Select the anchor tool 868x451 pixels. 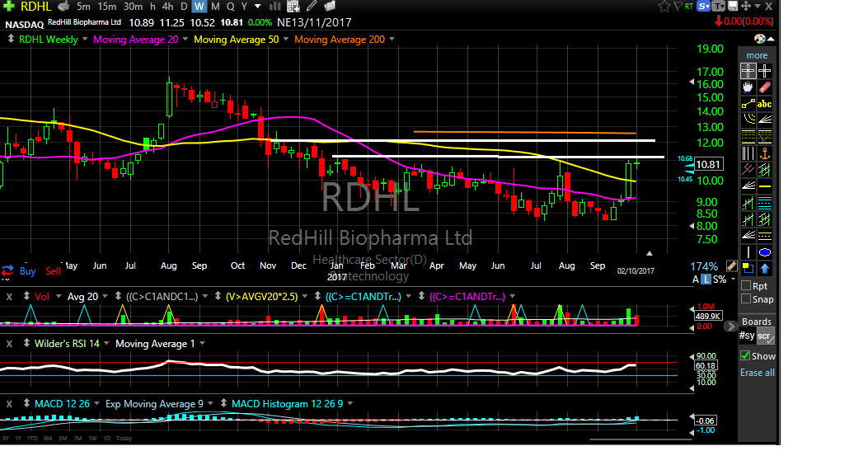point(764,153)
